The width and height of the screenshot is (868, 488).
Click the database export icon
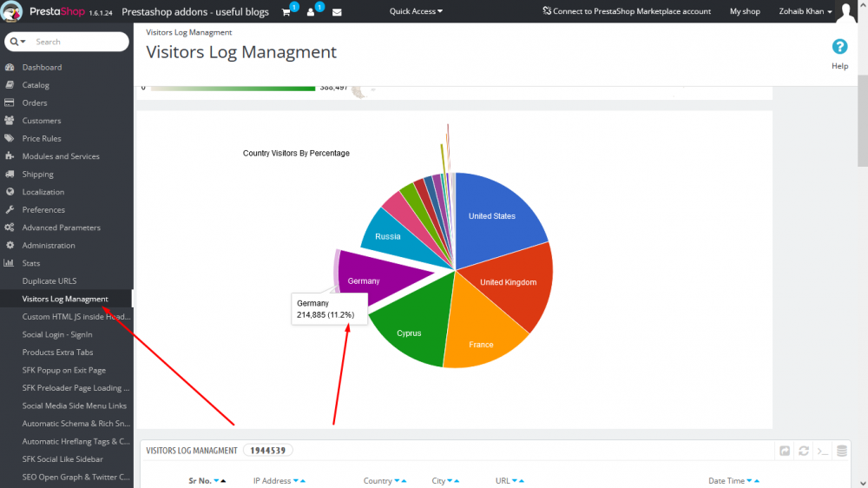point(841,451)
